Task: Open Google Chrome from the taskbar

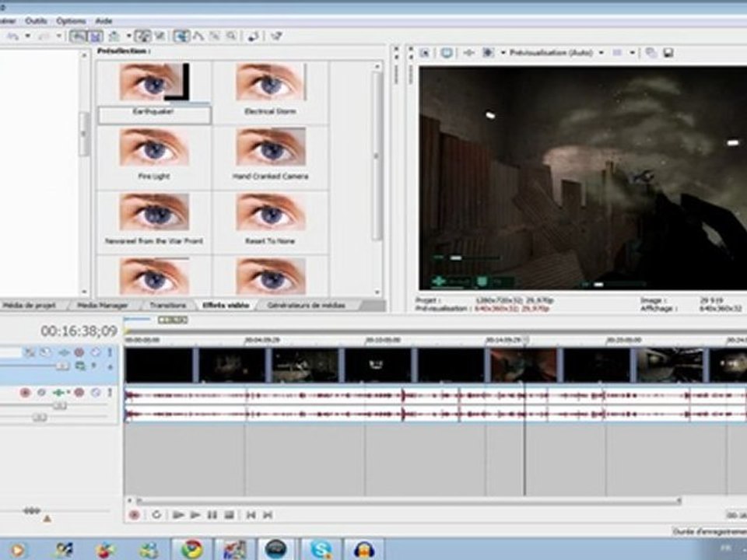Action: (191, 550)
